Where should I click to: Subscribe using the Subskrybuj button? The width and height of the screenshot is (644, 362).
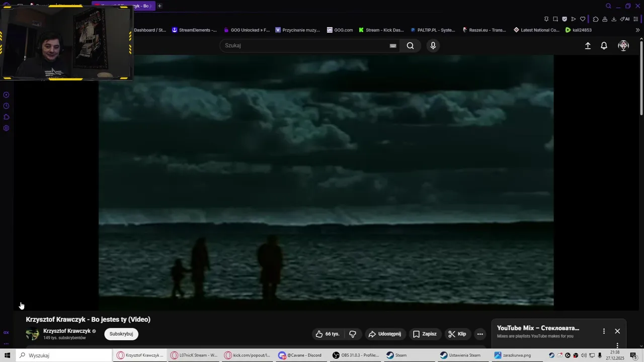point(121,334)
